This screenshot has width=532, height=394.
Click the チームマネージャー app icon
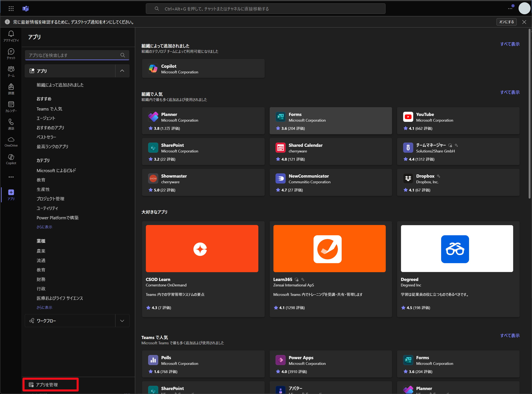click(x=408, y=148)
